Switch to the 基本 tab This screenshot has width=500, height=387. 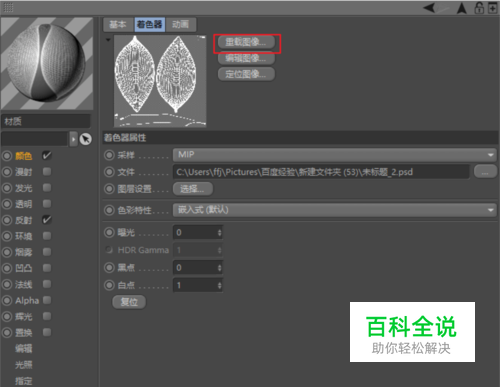coord(118,24)
